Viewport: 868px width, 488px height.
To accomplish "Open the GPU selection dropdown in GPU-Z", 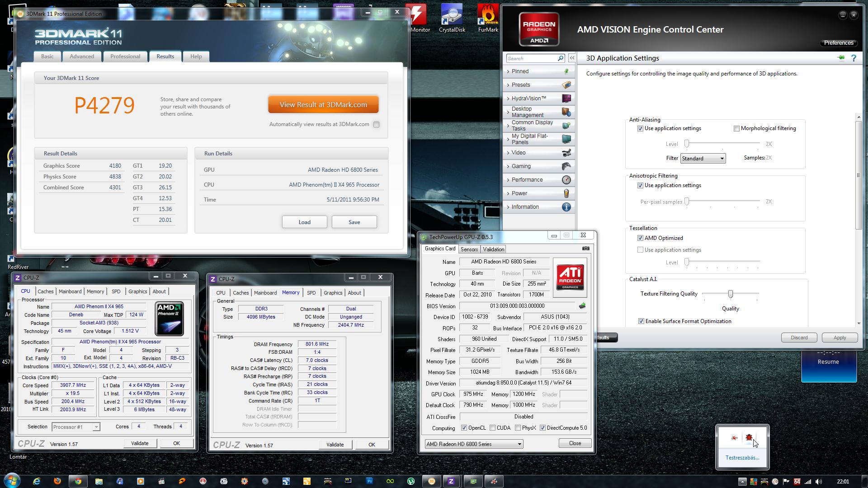I will pos(474,444).
